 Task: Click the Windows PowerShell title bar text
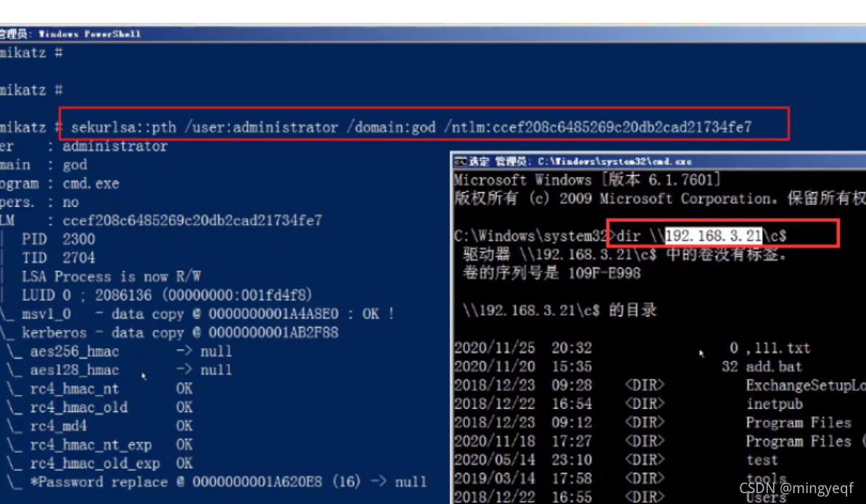[89, 34]
